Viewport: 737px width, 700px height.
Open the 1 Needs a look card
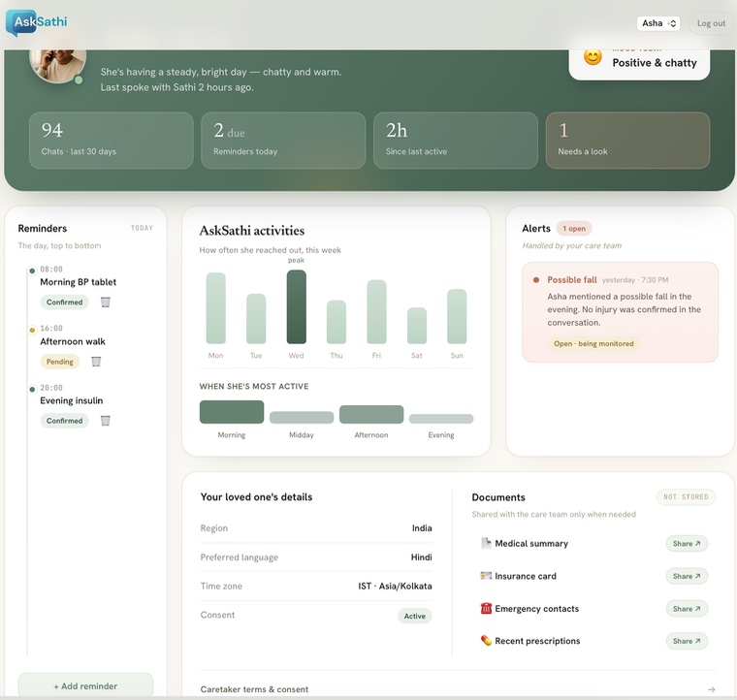tap(627, 141)
